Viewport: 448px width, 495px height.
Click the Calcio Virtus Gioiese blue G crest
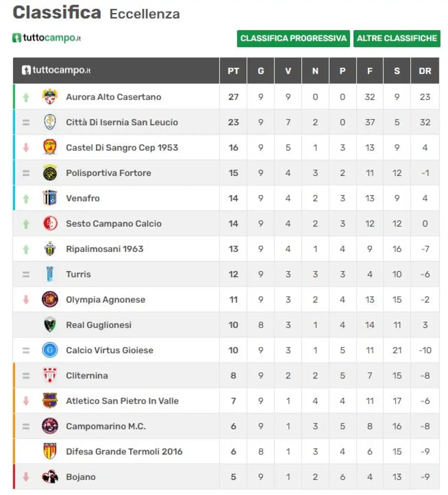click(x=50, y=350)
